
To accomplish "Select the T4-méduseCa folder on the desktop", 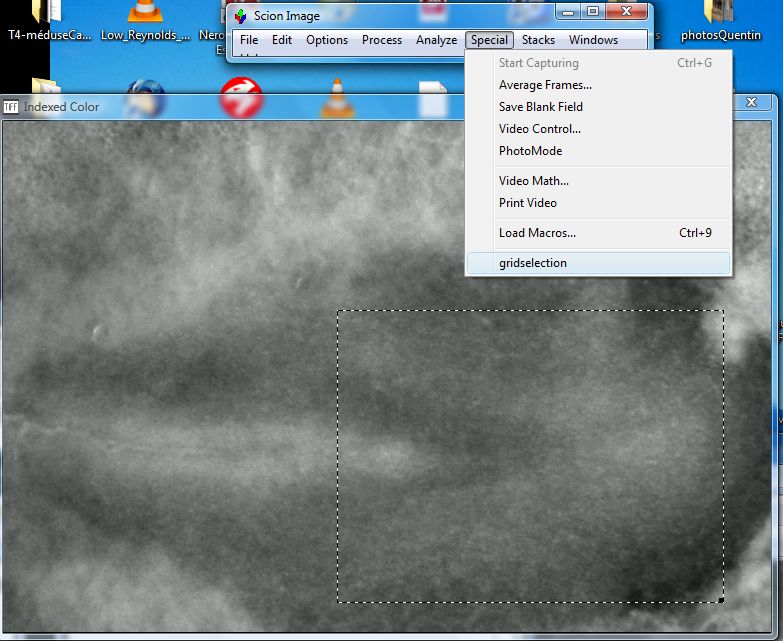I will [x=47, y=13].
